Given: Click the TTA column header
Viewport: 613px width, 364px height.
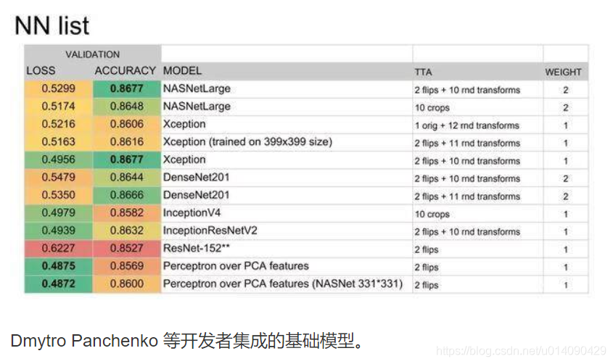Looking at the screenshot, I should click(x=424, y=73).
